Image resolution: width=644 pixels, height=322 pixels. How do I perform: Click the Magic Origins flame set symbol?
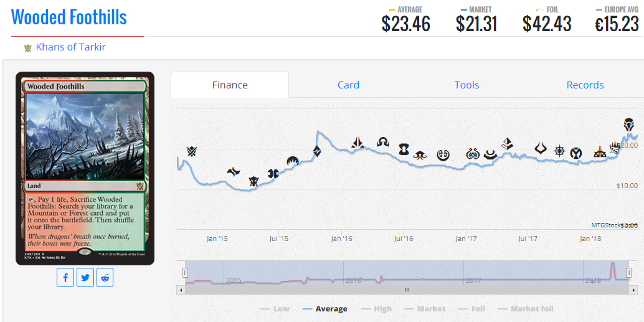(292, 161)
